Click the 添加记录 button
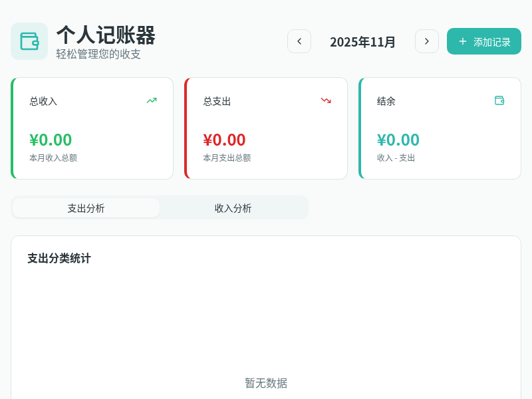This screenshot has height=399, width=532. tap(484, 41)
